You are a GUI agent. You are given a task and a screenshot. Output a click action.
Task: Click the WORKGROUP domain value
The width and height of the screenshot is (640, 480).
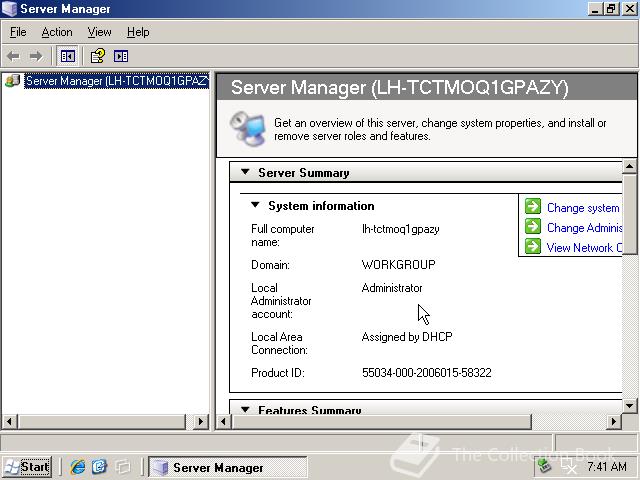[398, 264]
